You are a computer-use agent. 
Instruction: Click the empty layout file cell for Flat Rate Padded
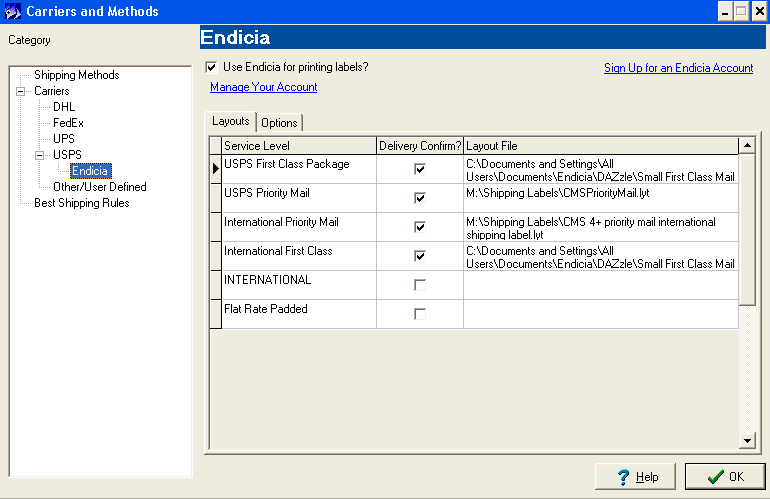pos(601,314)
